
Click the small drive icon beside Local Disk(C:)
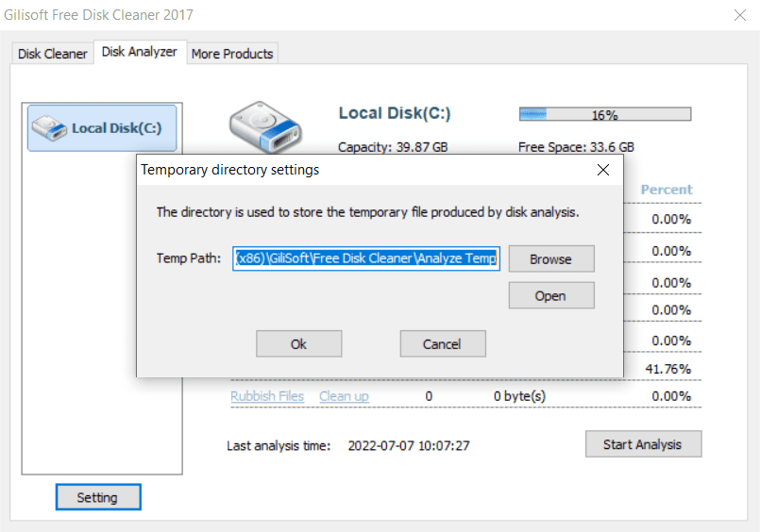[x=49, y=127]
